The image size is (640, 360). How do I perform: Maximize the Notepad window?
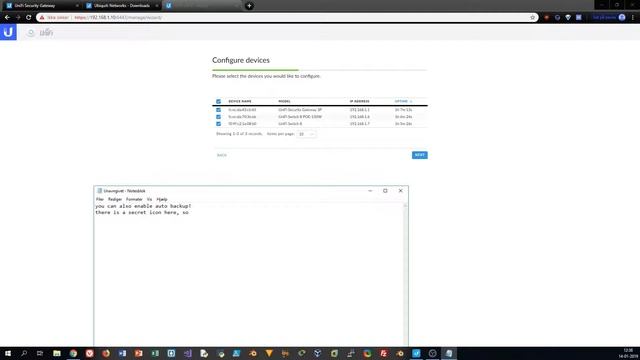[x=385, y=191]
